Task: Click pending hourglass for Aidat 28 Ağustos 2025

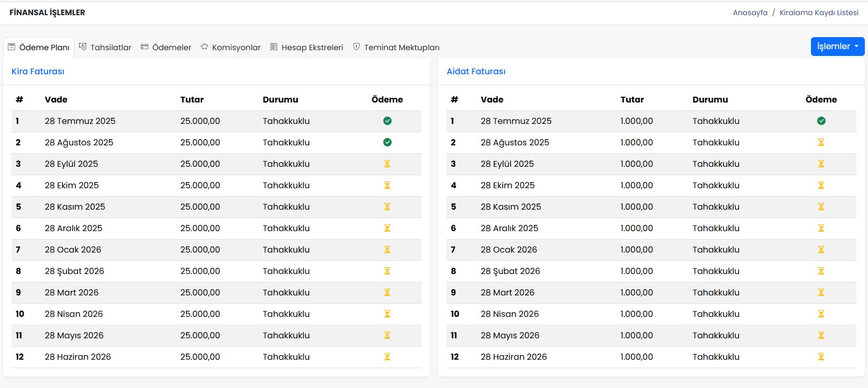Action: [821, 142]
